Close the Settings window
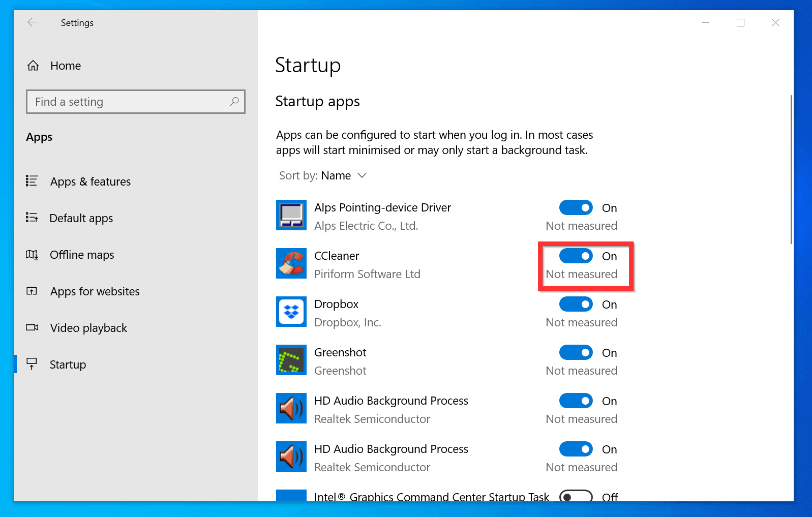Screen dimensions: 812x517 pos(775,22)
